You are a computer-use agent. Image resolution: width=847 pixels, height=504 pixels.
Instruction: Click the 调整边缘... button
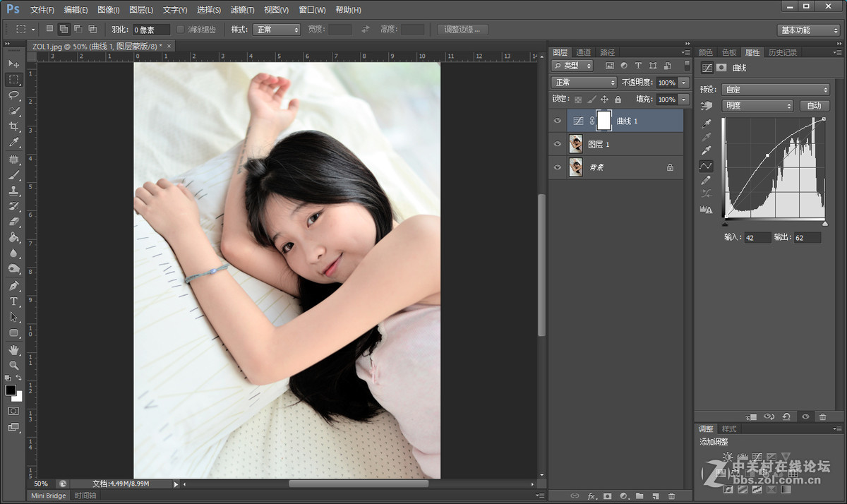click(463, 30)
